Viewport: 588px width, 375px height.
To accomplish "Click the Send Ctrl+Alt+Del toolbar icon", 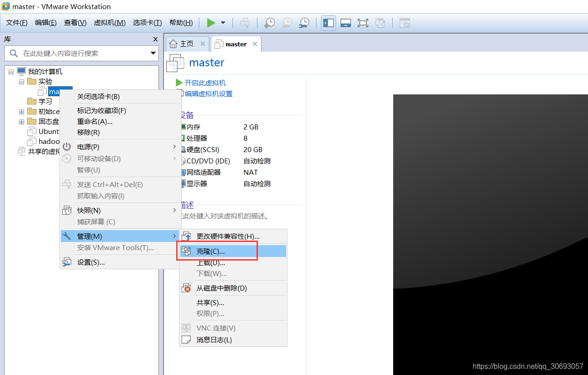I will (x=245, y=23).
